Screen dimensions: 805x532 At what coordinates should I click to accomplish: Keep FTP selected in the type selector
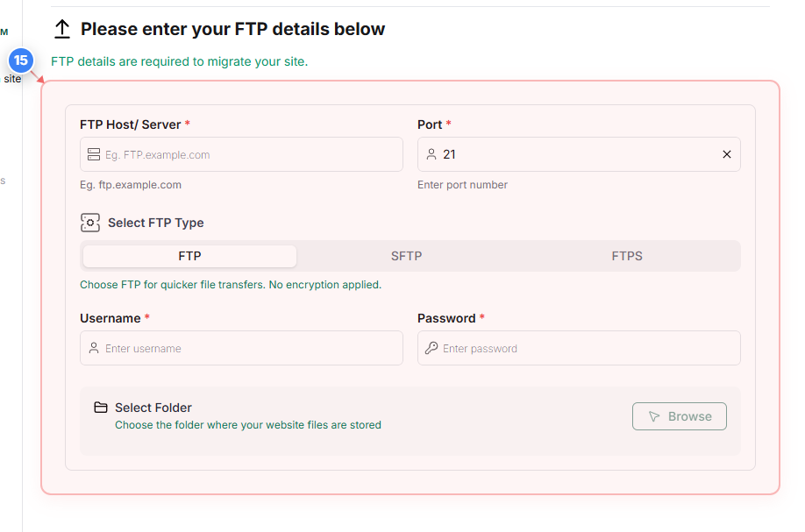pyautogui.click(x=189, y=256)
